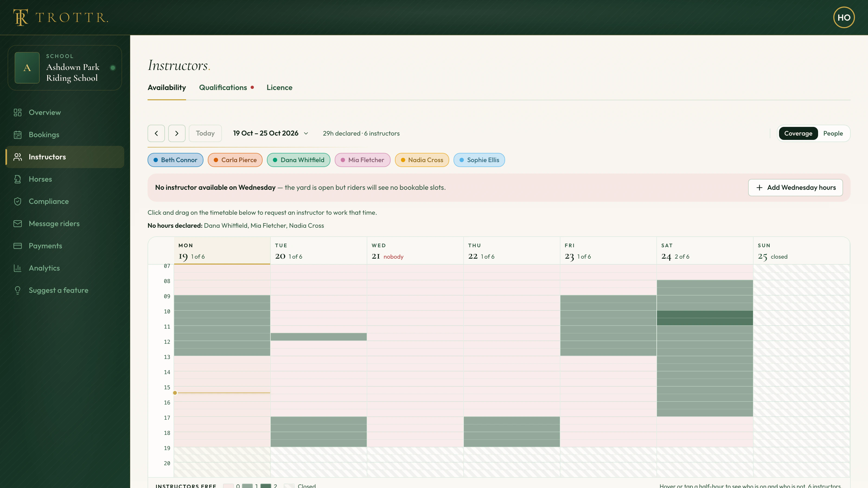Select the Coverage view
The width and height of the screenshot is (868, 488).
click(798, 133)
